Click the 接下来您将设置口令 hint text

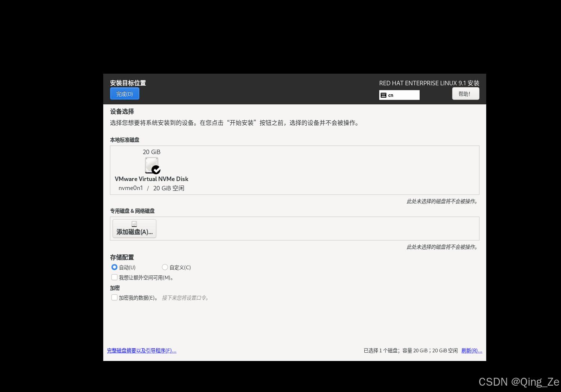click(x=186, y=298)
